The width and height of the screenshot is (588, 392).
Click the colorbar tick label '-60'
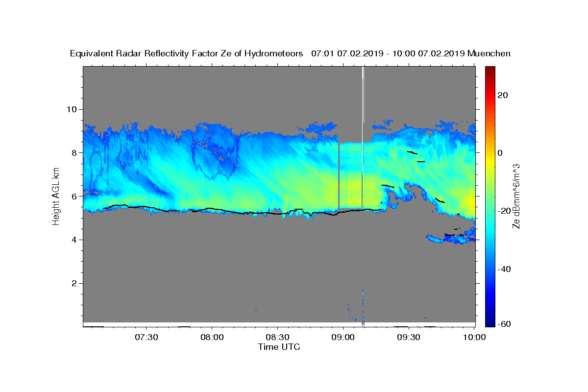coord(505,324)
